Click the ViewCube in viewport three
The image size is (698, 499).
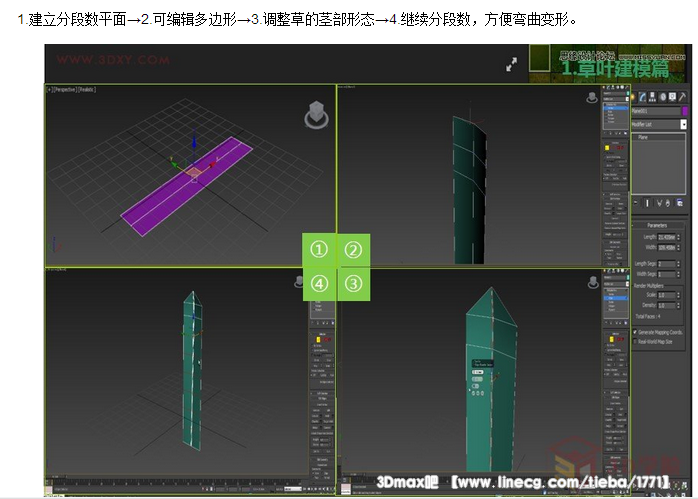(593, 282)
